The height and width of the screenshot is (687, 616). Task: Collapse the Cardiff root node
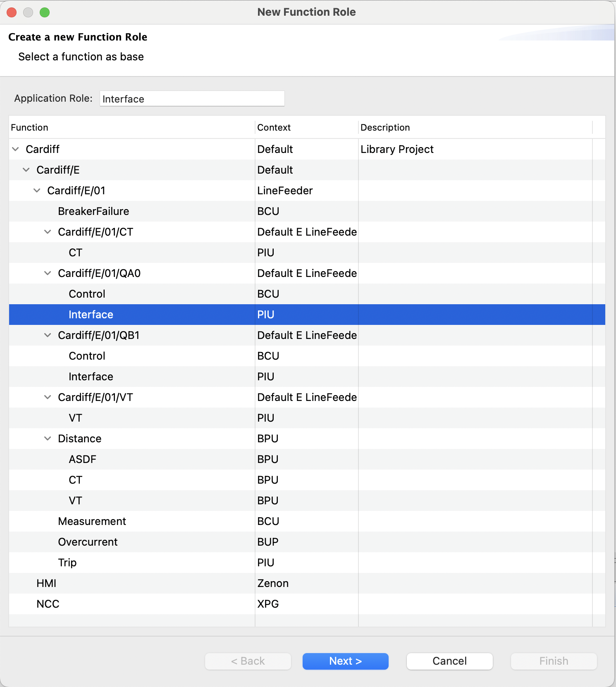tap(15, 149)
